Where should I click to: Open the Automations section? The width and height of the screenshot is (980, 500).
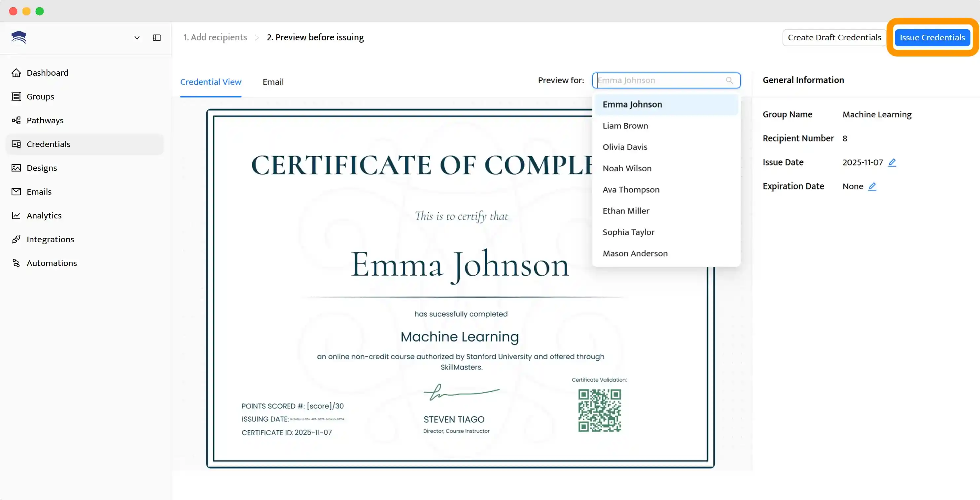[52, 263]
